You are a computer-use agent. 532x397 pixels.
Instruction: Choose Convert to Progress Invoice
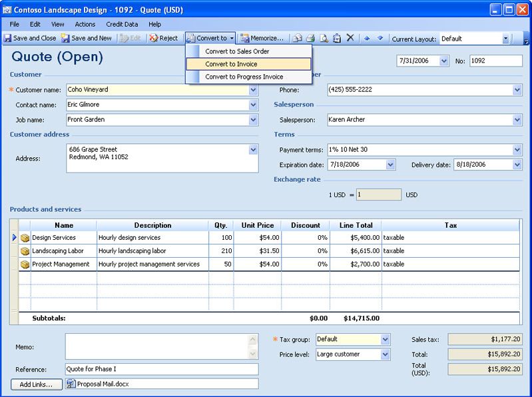[x=248, y=77]
